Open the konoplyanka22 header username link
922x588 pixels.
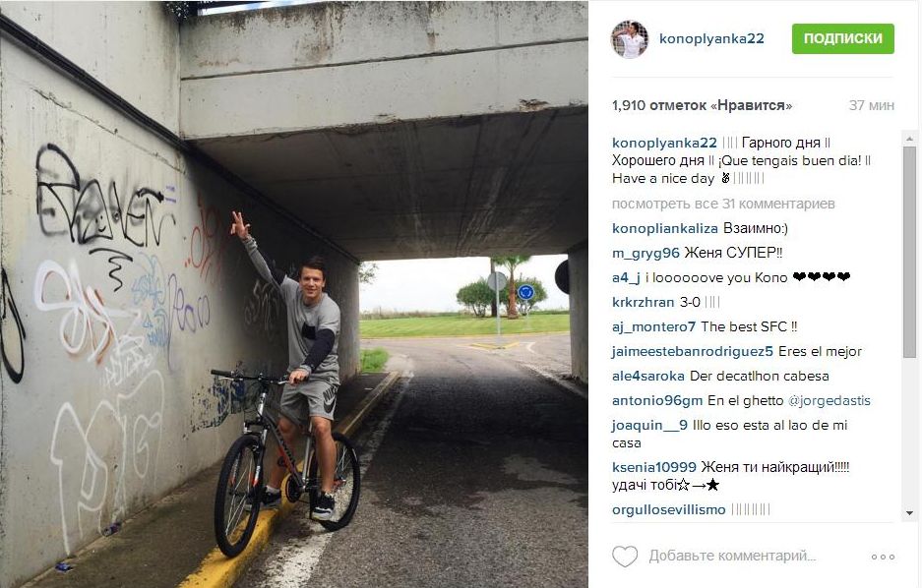[x=711, y=38]
